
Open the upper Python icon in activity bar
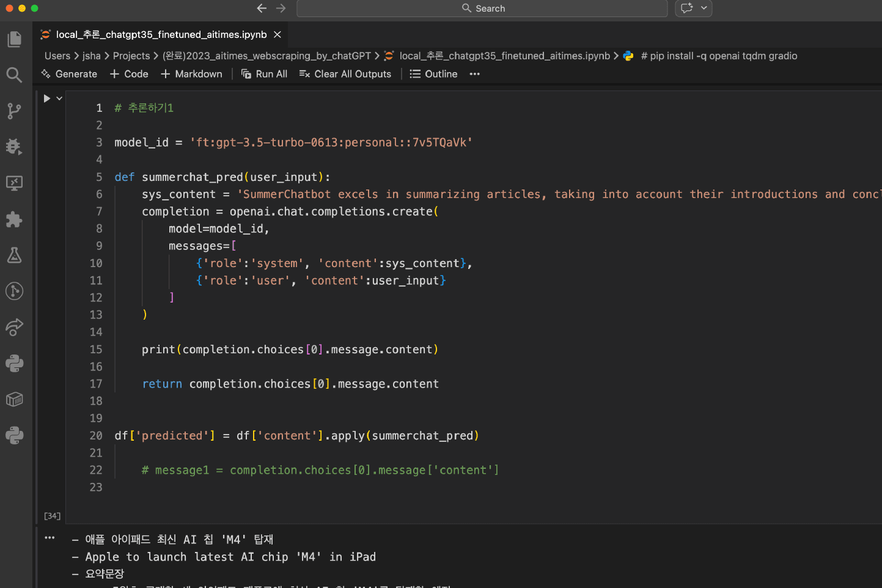point(14,363)
